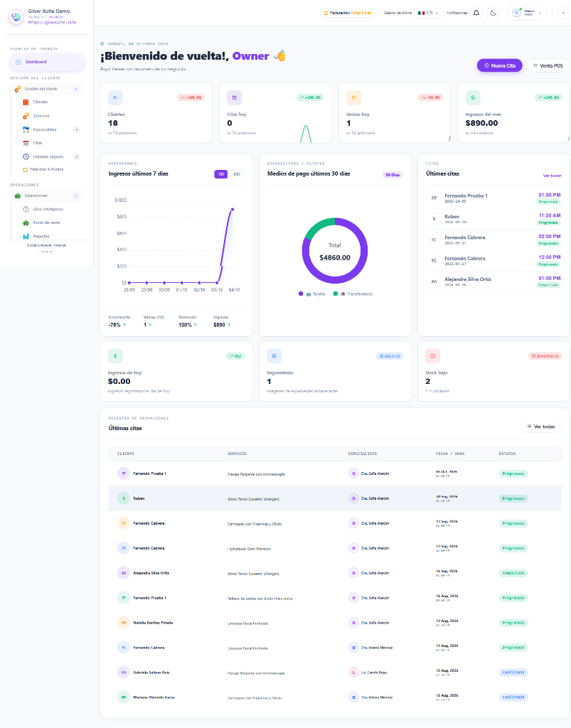Open Servicios in the sidebar
This screenshot has height=728, width=571.
41,116
